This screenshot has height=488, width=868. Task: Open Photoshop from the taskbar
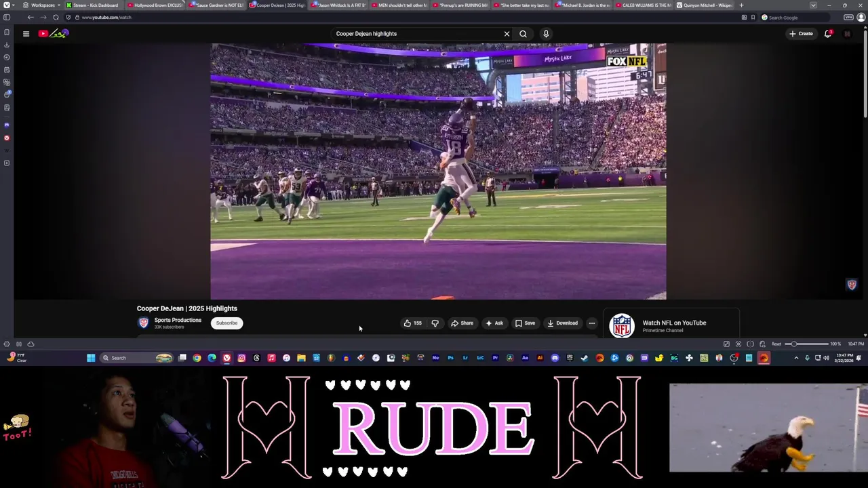450,358
